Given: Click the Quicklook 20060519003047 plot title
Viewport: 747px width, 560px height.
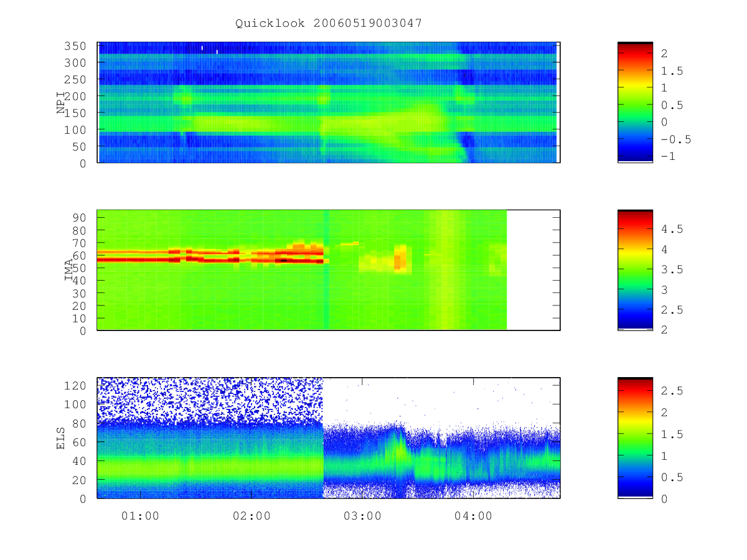Looking at the screenshot, I should (x=329, y=23).
